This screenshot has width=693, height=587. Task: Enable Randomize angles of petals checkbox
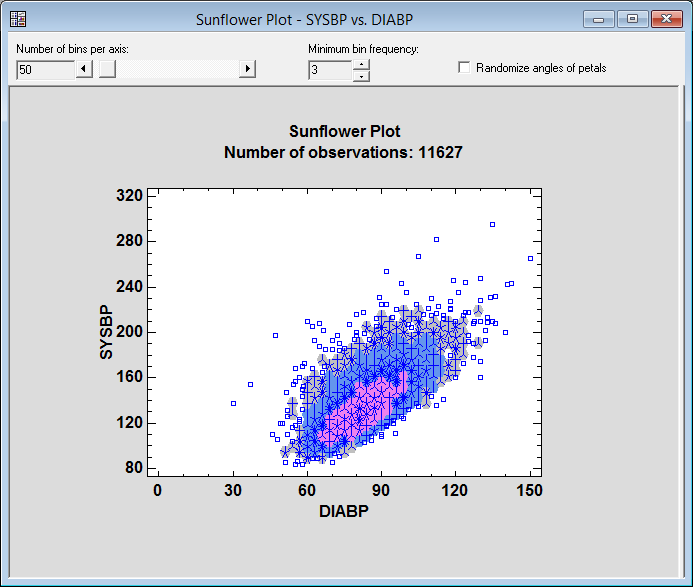tap(464, 68)
